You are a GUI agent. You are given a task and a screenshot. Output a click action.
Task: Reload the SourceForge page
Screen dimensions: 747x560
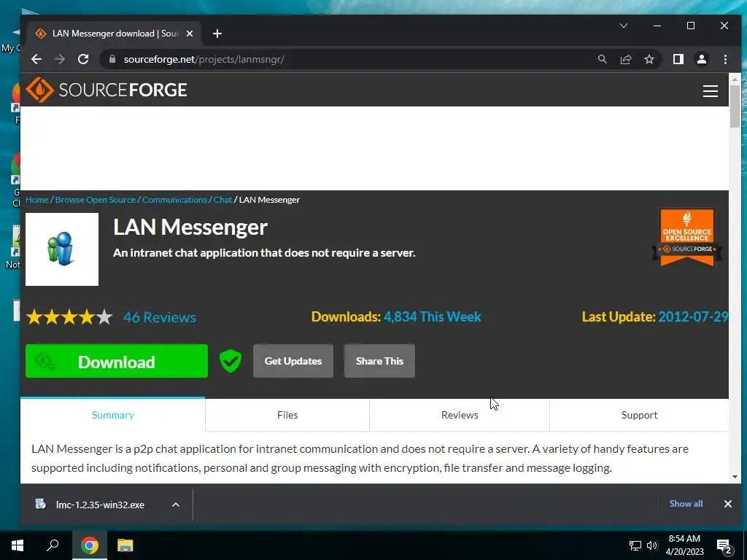[83, 59]
